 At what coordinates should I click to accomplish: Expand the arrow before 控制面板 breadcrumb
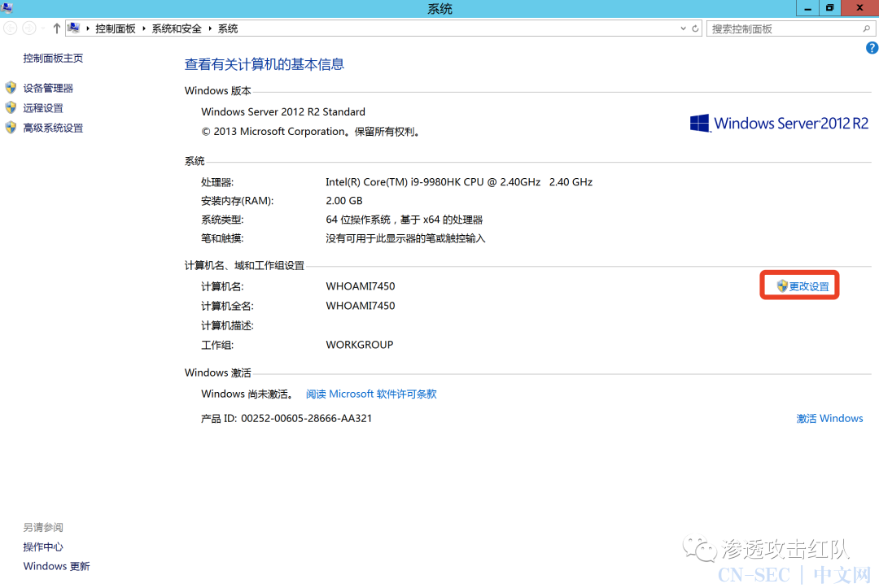(x=88, y=28)
